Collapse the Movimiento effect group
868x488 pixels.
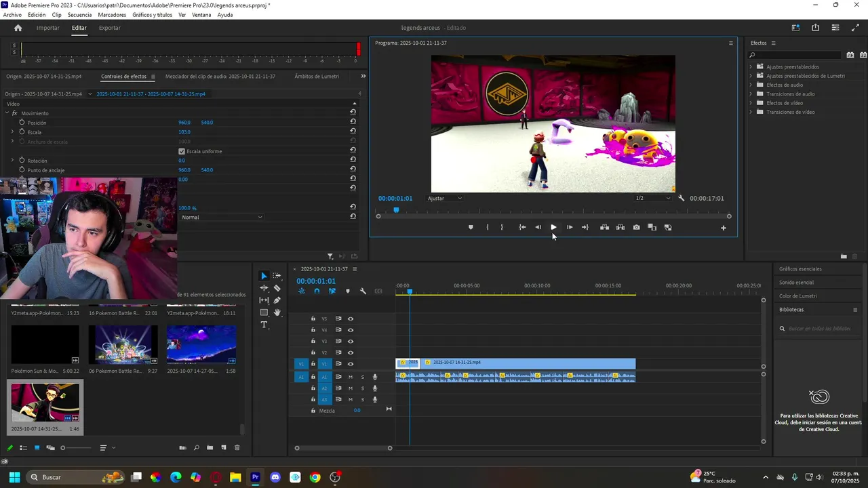(x=7, y=113)
